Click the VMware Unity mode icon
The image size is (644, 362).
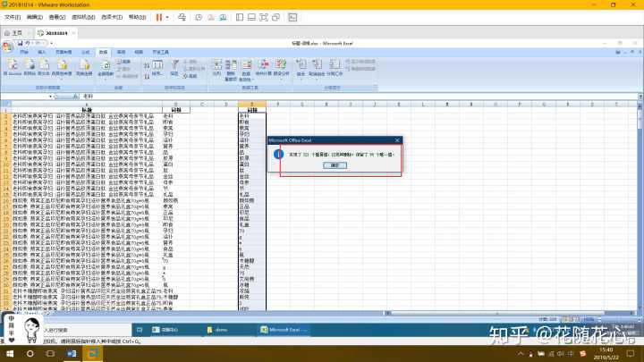click(x=276, y=17)
